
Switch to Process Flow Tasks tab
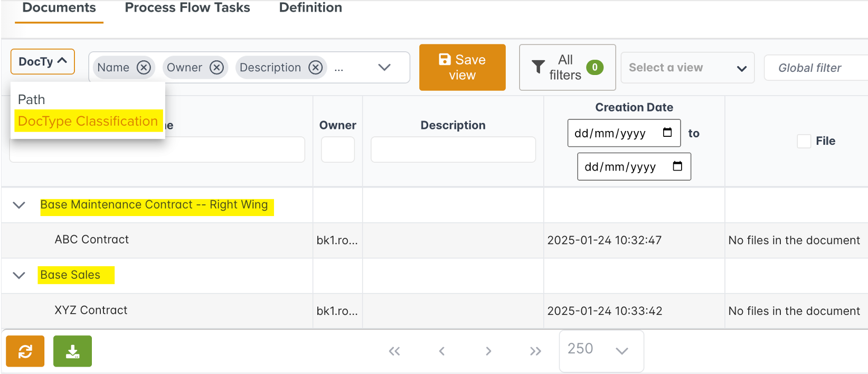click(187, 8)
